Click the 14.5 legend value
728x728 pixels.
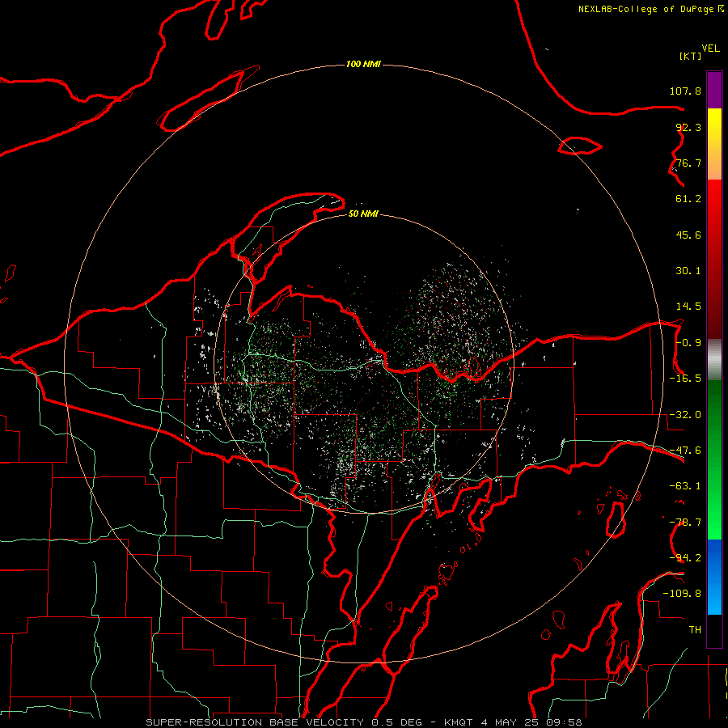688,307
